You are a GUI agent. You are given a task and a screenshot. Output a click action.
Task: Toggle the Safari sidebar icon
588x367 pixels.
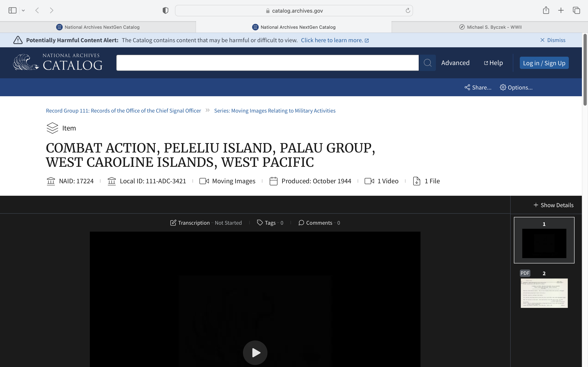pos(12,10)
